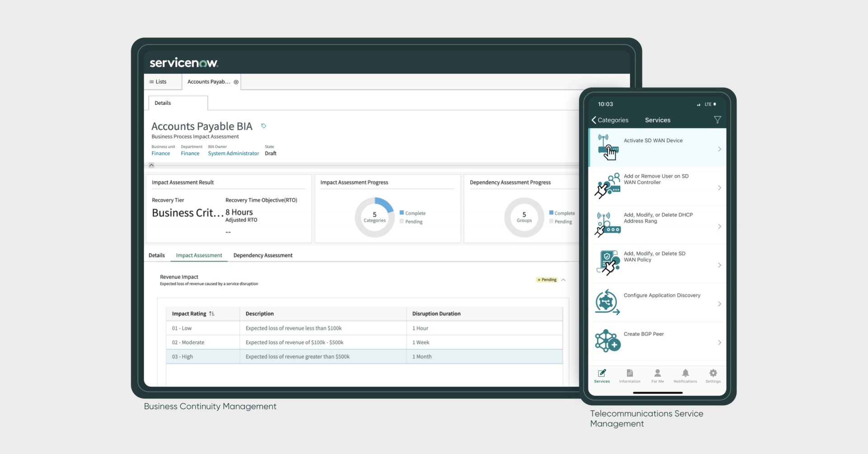Screen dimensions: 868x454
Task: Tap the SD WAN Policy icon
Action: tap(608, 263)
